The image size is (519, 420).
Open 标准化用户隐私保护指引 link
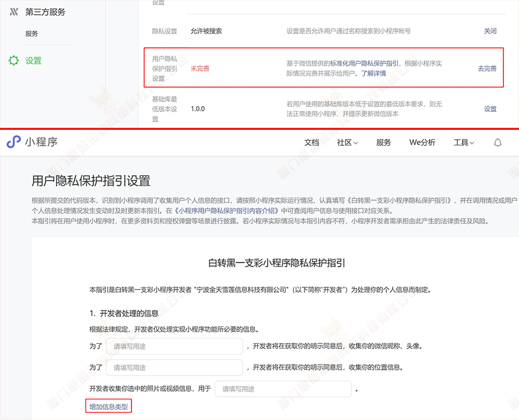[x=364, y=63]
